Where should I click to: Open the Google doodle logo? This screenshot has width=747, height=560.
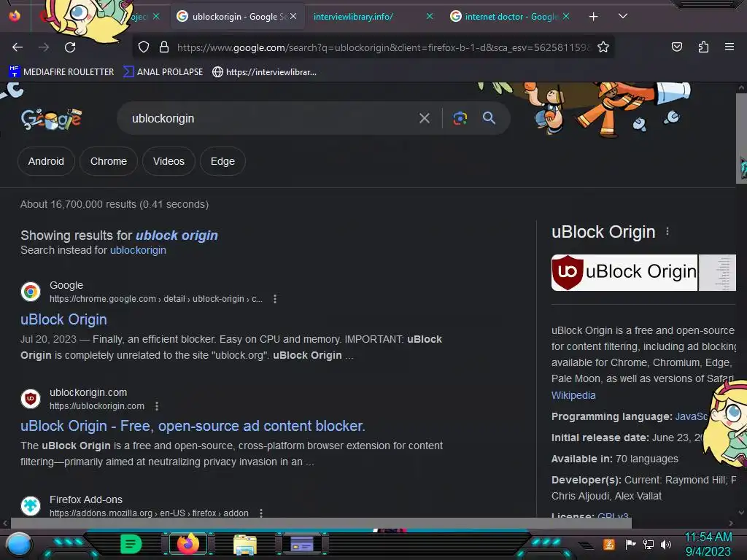pos(51,119)
